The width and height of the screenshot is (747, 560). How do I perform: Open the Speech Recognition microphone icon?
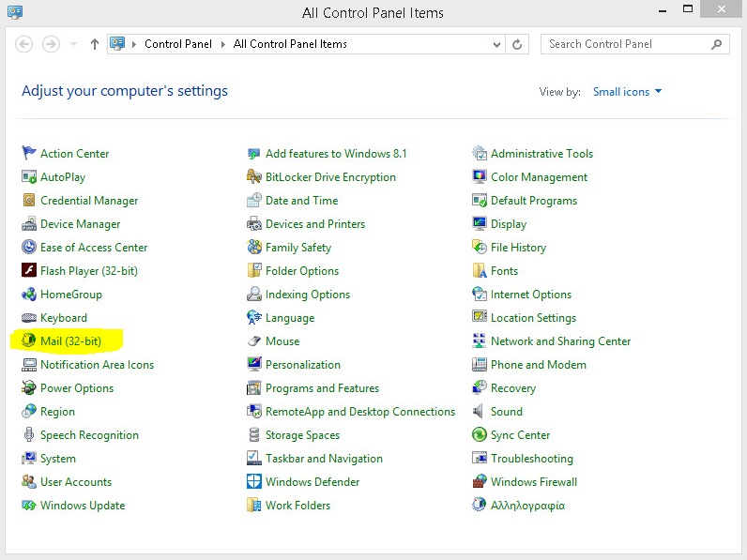(28, 434)
